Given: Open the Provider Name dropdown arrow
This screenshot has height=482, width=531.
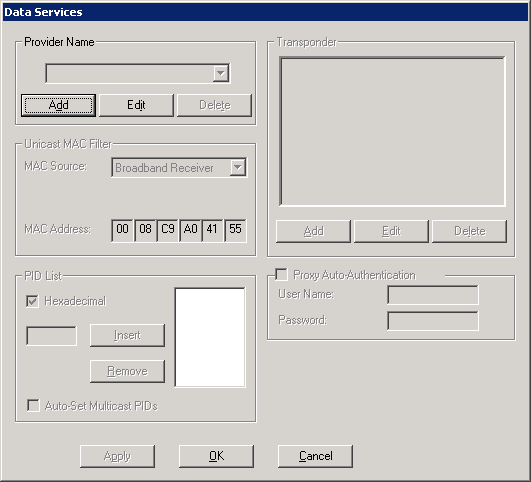Looking at the screenshot, I should coord(221,73).
